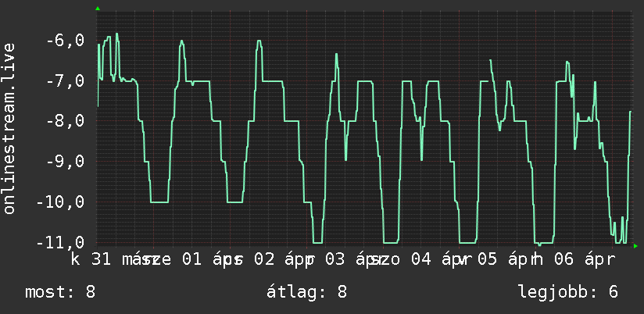Click the vertical onlinestream.live axis title
644x314 pixels.
9,128
